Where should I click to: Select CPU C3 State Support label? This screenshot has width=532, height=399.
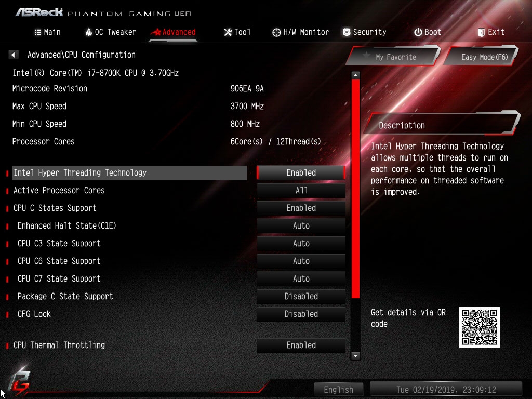(x=59, y=243)
